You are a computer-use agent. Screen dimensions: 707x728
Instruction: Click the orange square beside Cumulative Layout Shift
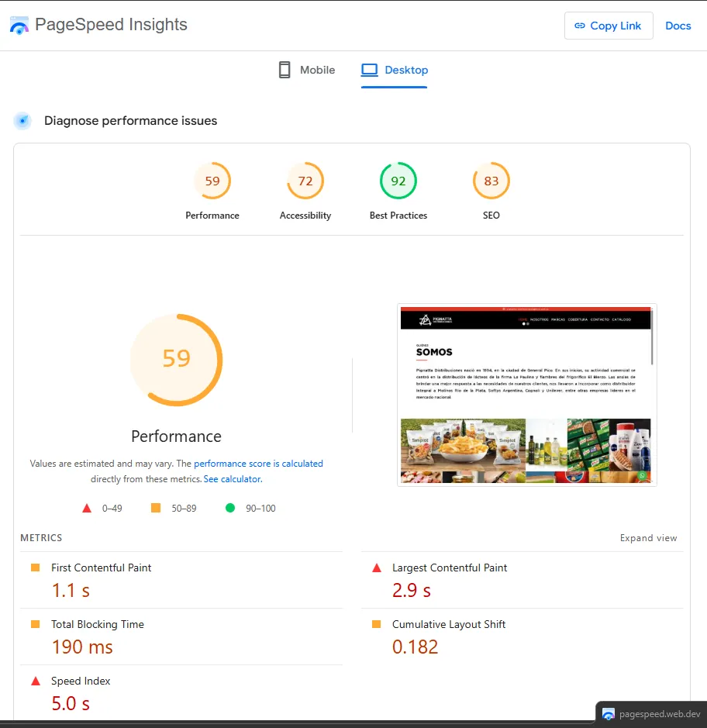(376, 624)
